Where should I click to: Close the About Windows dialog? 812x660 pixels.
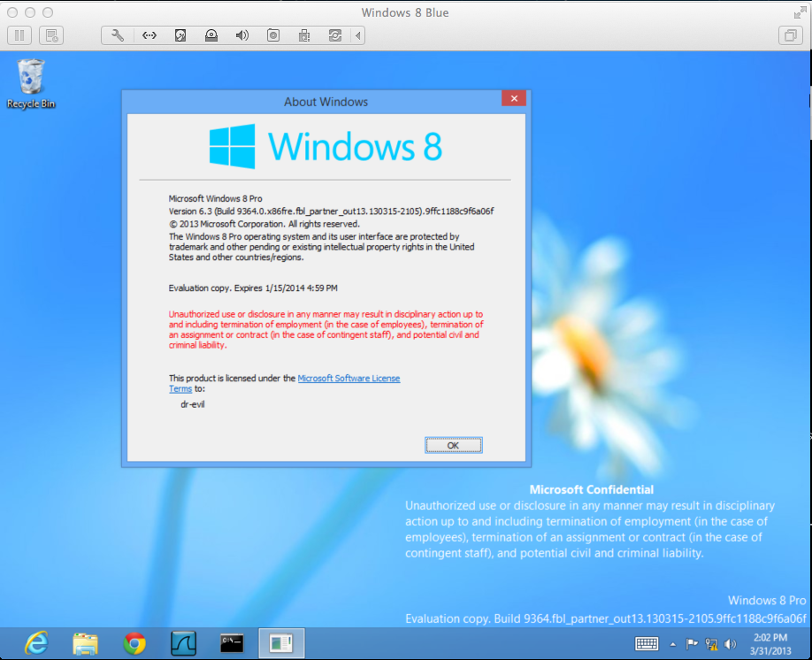(514, 98)
